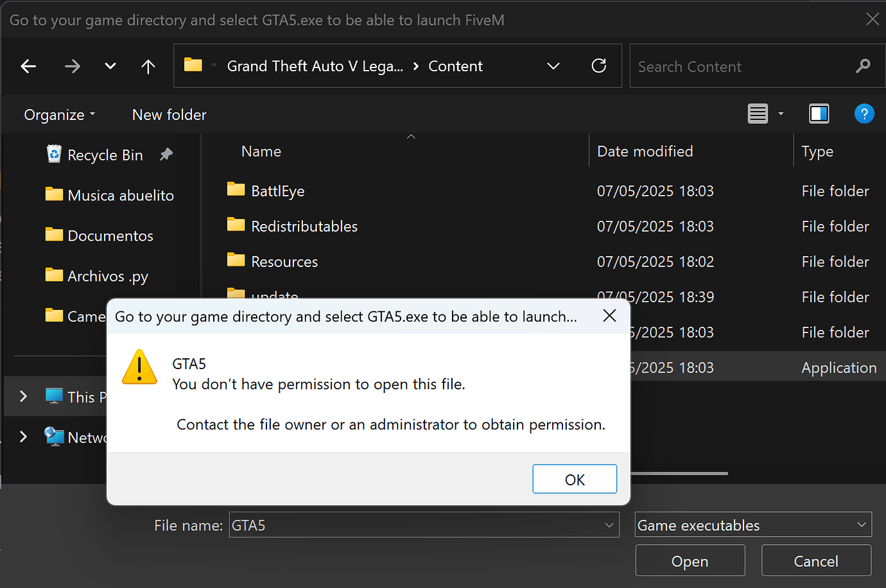Click OK to dismiss the permission warning
This screenshot has width=886, height=588.
574,479
